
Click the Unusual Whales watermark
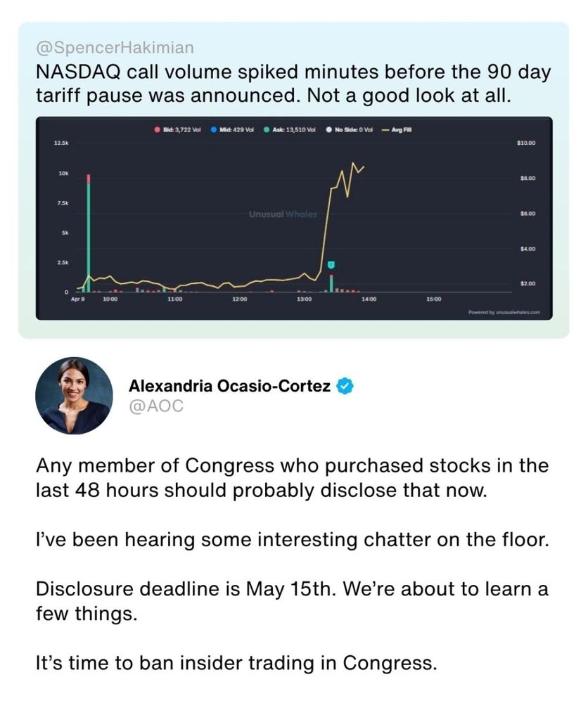pyautogui.click(x=283, y=214)
